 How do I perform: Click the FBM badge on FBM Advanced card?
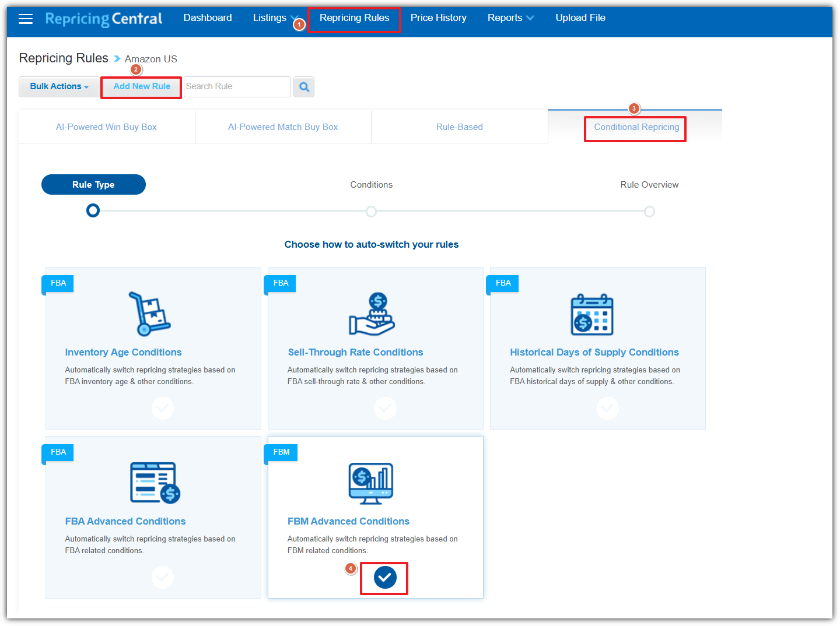point(282,452)
